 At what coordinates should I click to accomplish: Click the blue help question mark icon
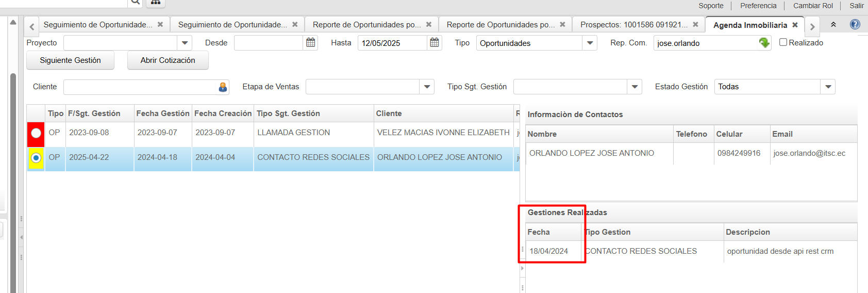855,24
